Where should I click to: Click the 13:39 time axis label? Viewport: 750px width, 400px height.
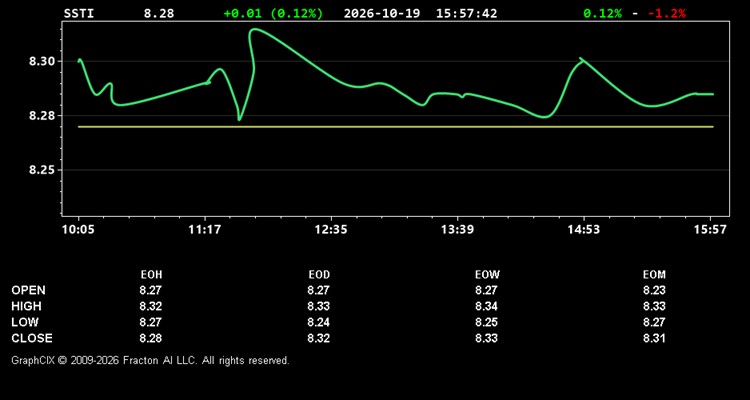[x=457, y=230]
